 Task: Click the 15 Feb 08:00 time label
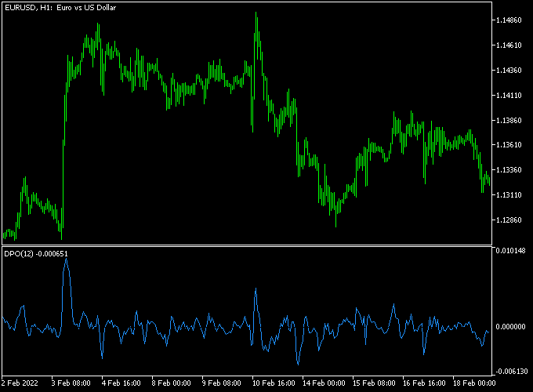(x=374, y=383)
